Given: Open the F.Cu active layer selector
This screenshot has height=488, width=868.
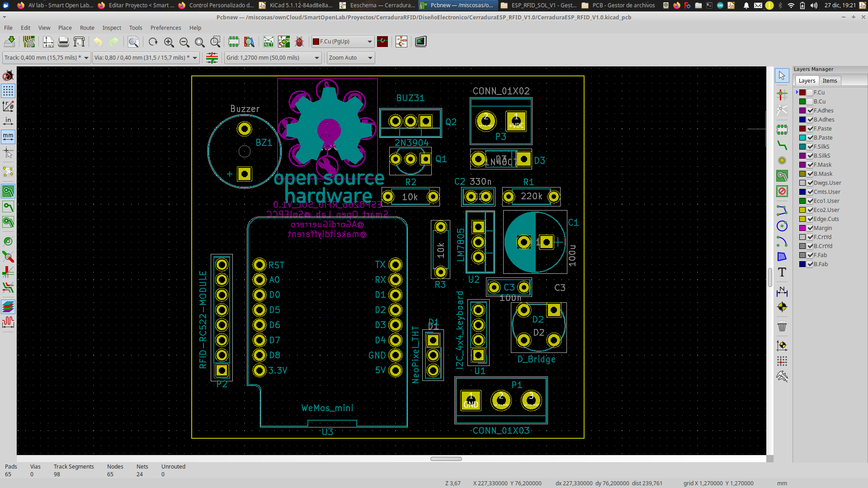Looking at the screenshot, I should [343, 42].
